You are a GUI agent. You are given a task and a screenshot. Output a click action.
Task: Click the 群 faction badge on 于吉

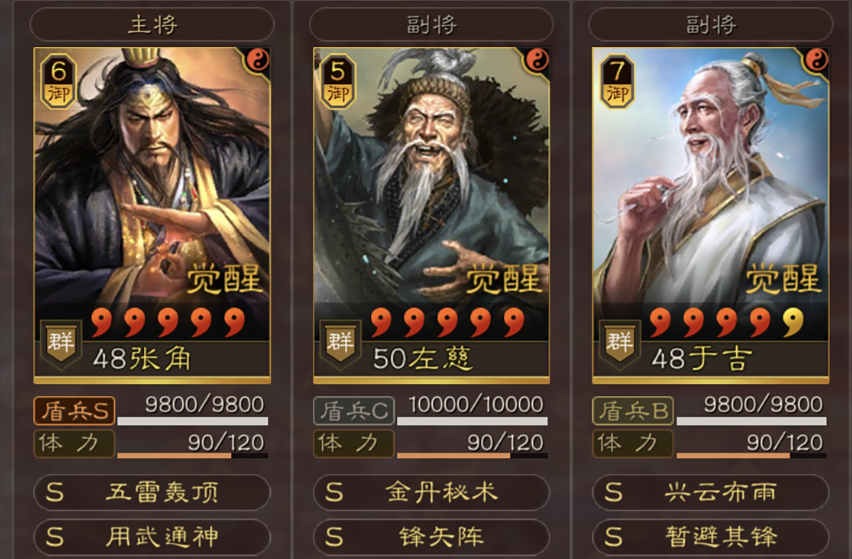[x=619, y=343]
